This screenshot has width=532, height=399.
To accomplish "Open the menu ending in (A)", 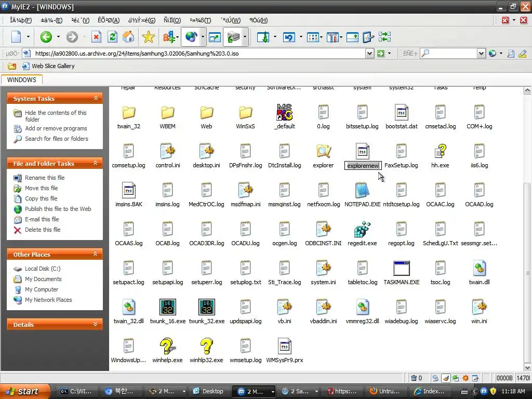I will coord(109,20).
